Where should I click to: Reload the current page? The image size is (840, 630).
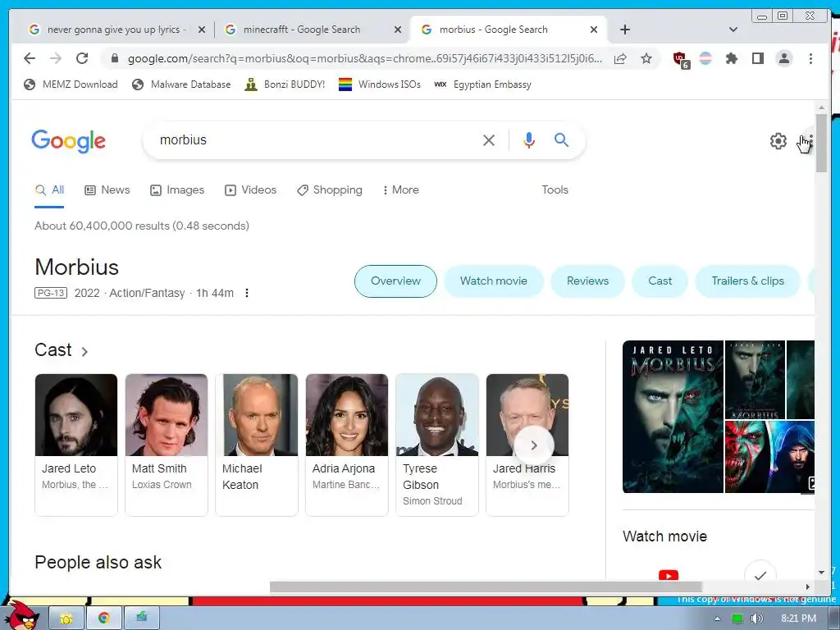tap(82, 58)
